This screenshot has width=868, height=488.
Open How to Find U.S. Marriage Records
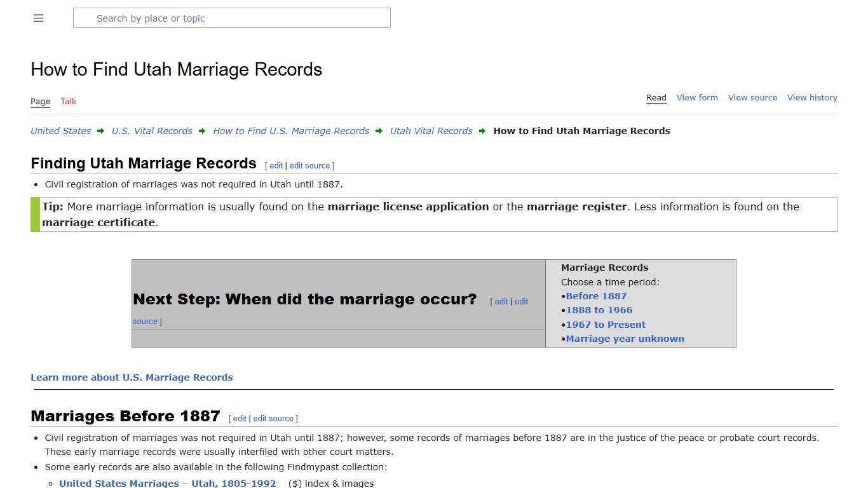pyautogui.click(x=291, y=131)
